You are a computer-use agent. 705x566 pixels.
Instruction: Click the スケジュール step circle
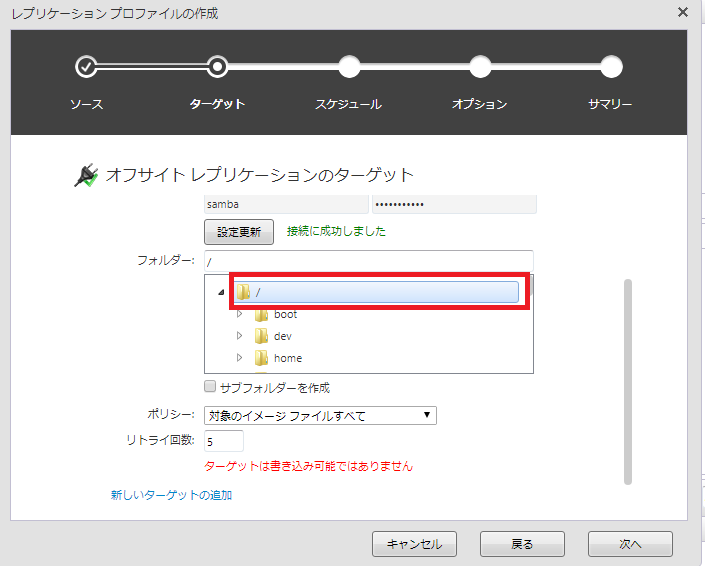tap(349, 67)
